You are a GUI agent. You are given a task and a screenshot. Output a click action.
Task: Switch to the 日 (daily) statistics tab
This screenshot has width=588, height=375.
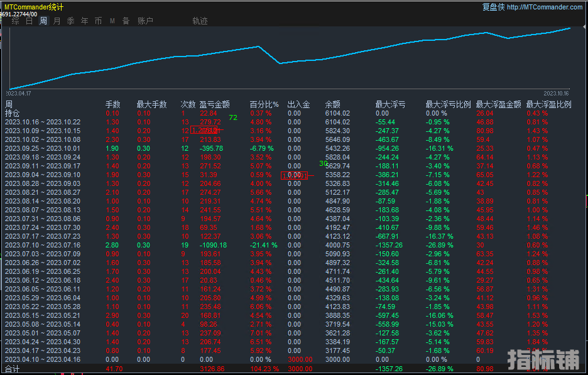click(x=30, y=21)
